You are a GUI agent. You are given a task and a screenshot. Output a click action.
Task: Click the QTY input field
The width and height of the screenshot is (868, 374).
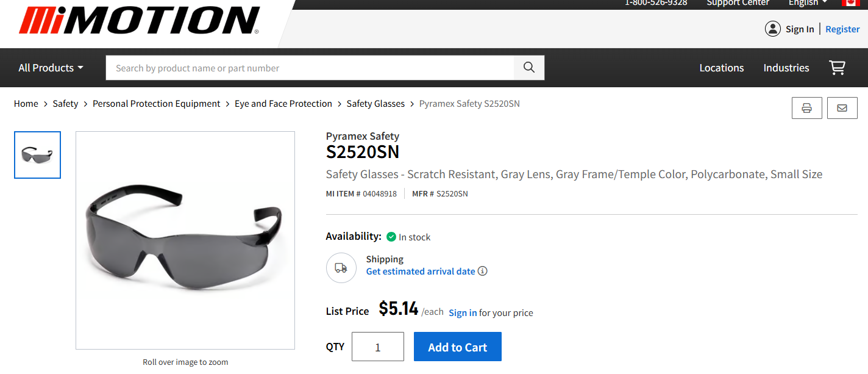378,346
